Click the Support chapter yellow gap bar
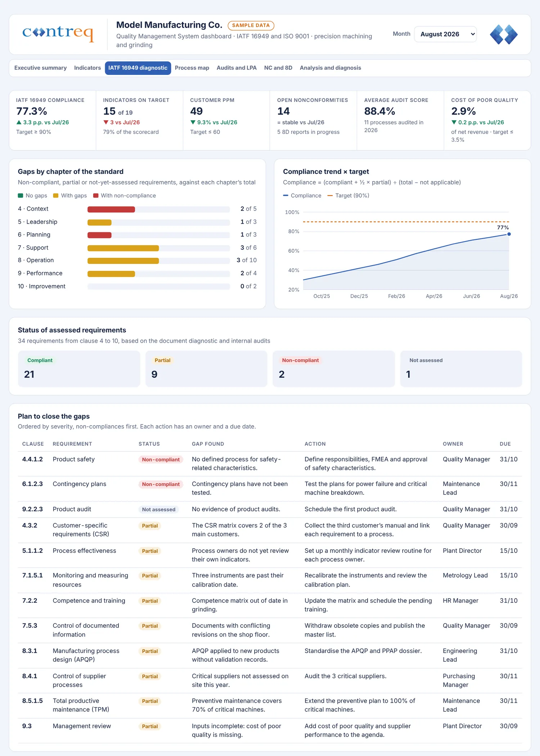540x756 pixels. coord(123,248)
